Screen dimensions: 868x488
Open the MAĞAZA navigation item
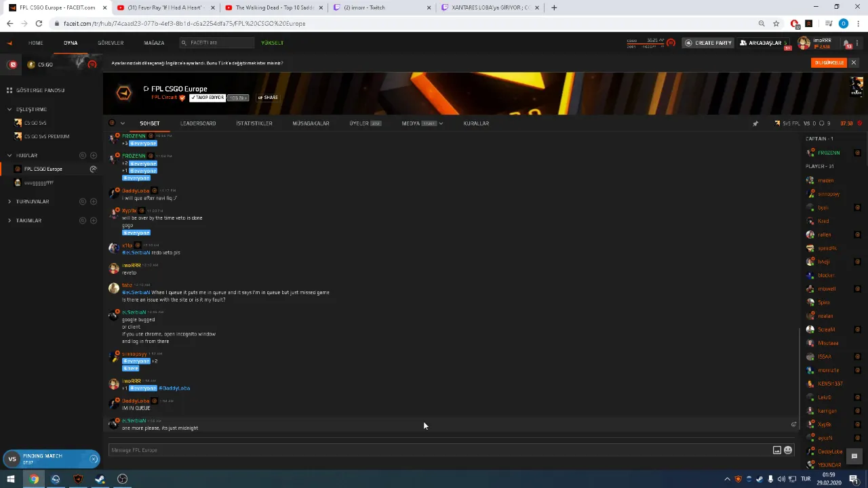tap(154, 43)
